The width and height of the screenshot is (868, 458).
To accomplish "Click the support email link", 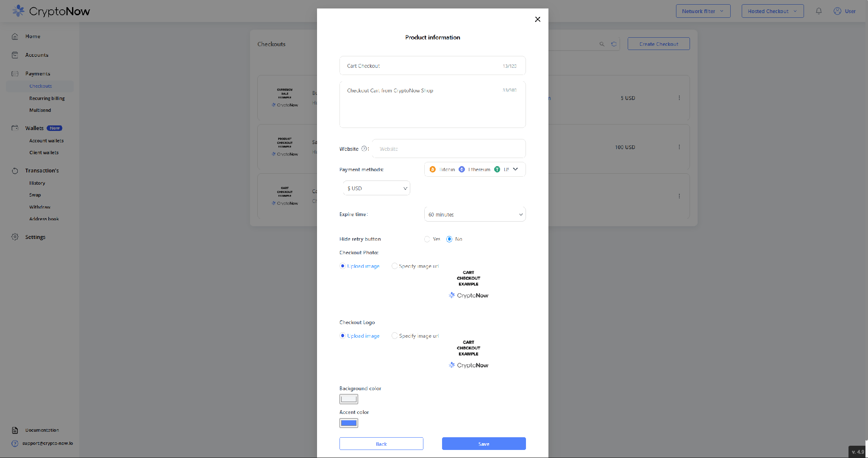I will tap(47, 443).
